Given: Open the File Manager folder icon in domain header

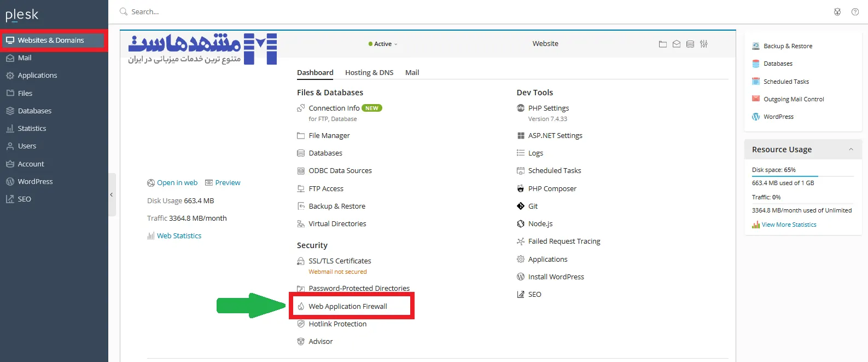Looking at the screenshot, I should pyautogui.click(x=662, y=44).
